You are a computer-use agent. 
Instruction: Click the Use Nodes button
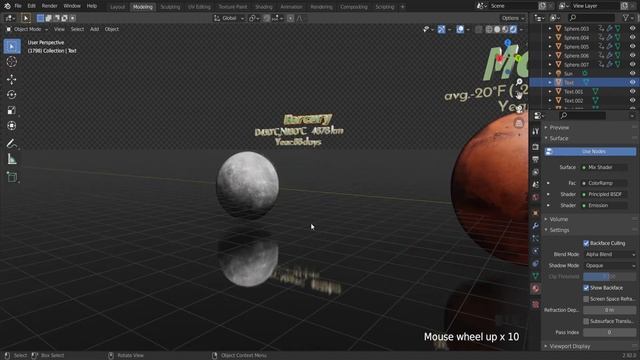click(x=590, y=151)
